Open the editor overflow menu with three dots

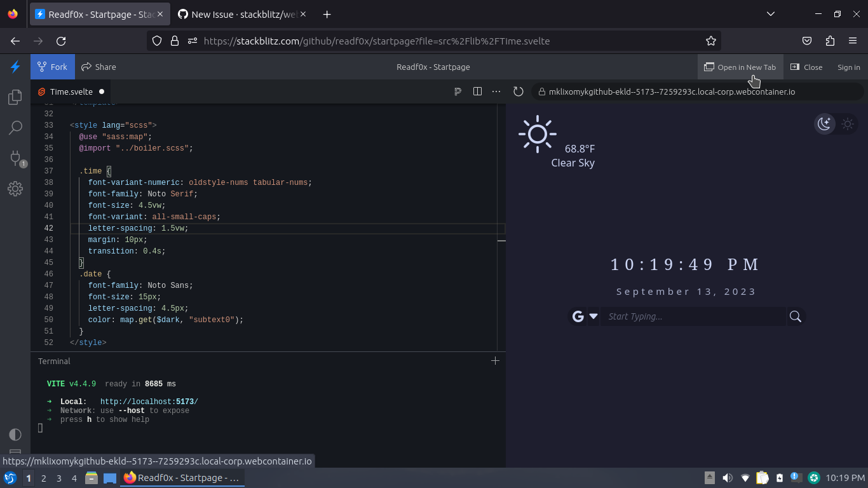point(496,91)
